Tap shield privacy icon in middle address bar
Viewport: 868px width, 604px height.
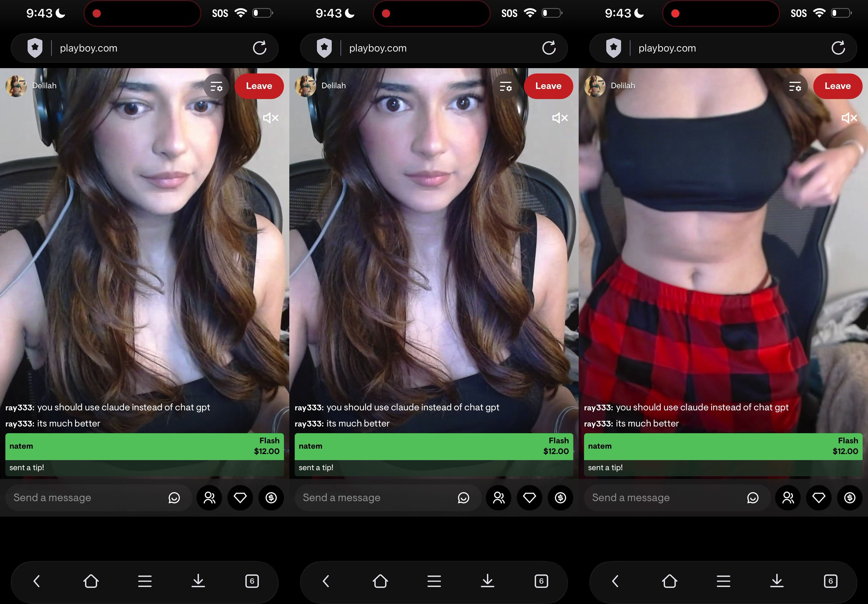click(324, 48)
